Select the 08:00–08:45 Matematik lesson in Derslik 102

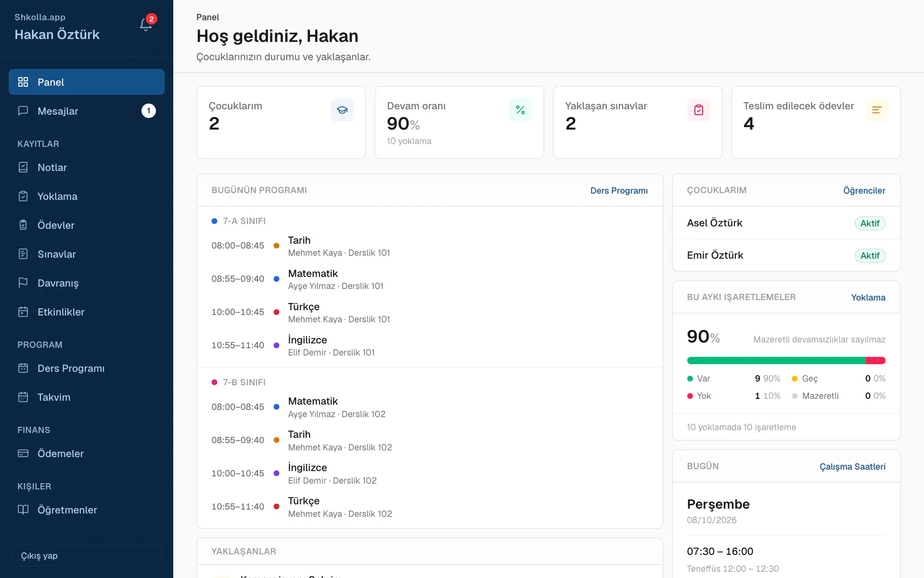point(429,407)
